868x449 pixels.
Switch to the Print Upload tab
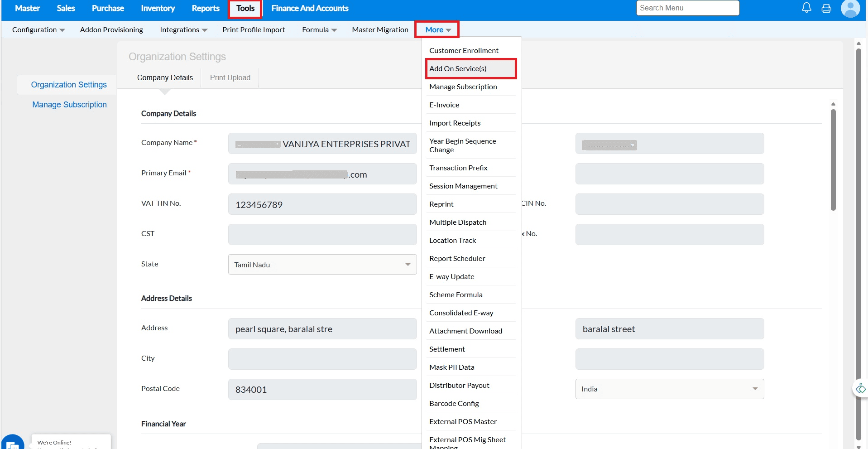[x=230, y=78]
